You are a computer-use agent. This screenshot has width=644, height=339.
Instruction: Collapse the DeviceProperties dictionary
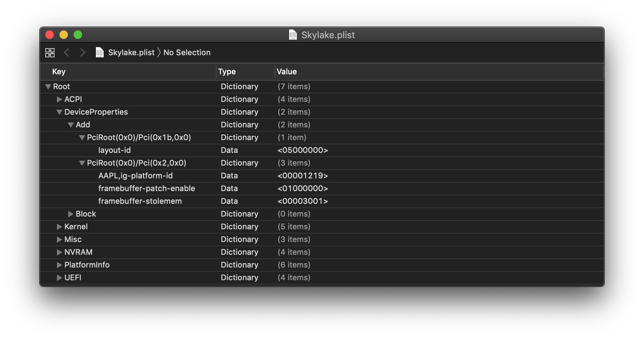pos(59,112)
